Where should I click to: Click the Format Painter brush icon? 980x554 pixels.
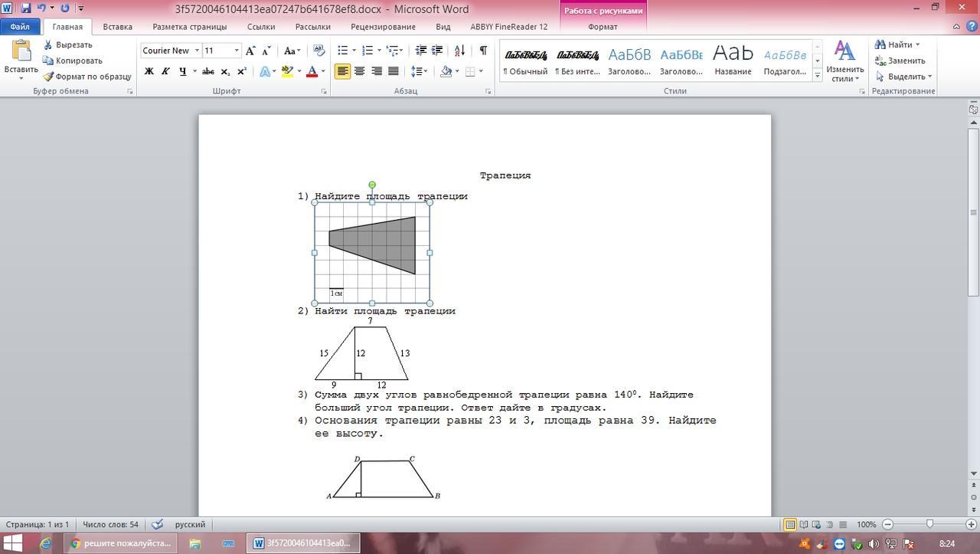[48, 77]
